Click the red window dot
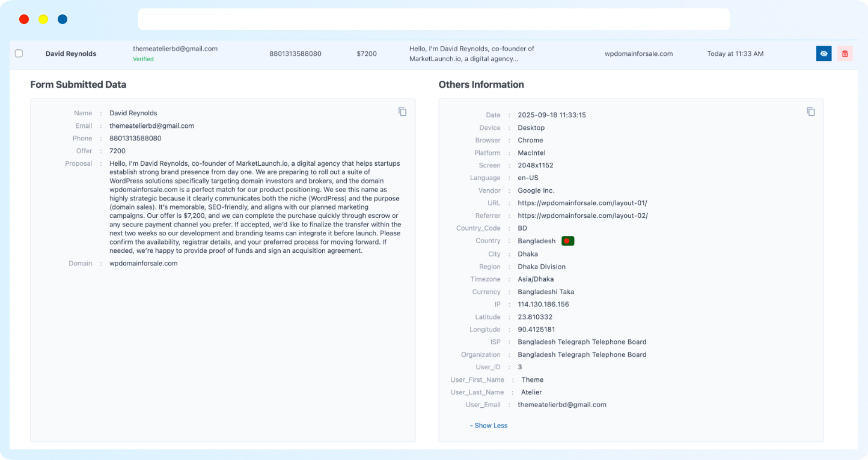868x460 pixels. pos(24,19)
